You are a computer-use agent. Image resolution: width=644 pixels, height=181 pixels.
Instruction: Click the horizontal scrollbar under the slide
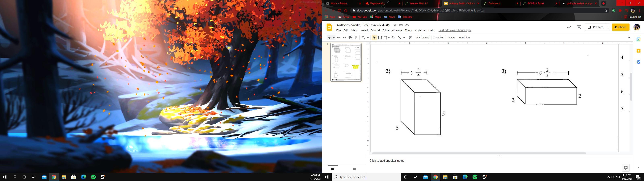pyautogui.click(x=479, y=153)
